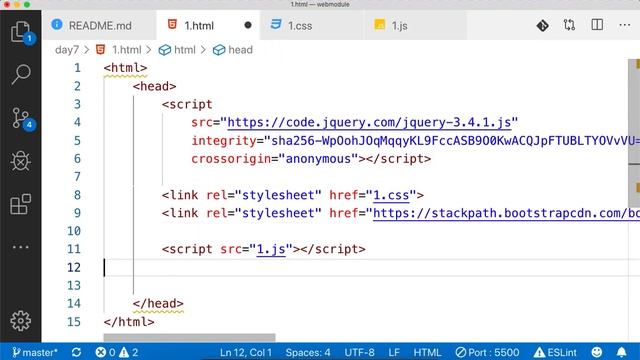Open the Extensions view
The height and width of the screenshot is (360, 640).
point(20,204)
